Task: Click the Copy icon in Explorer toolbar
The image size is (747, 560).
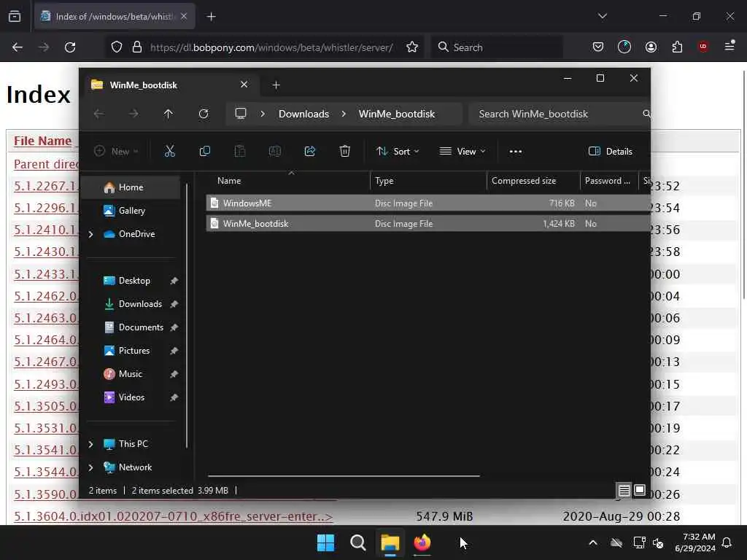Action: click(x=205, y=152)
